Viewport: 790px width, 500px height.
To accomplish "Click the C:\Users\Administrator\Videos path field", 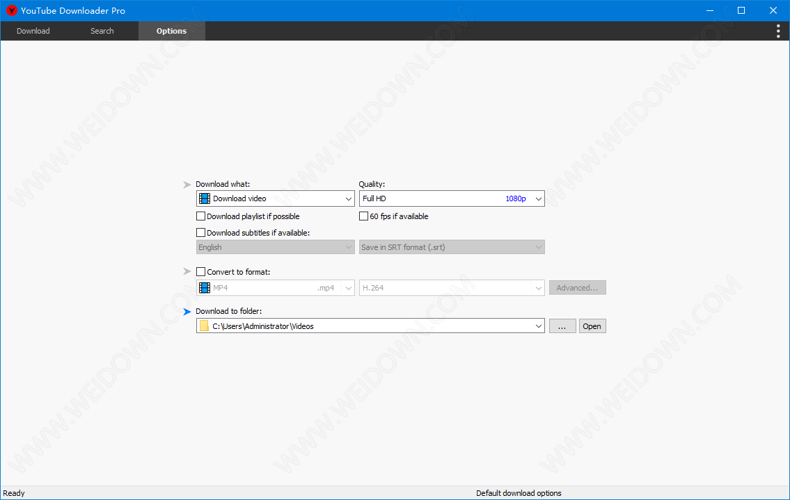I will tap(370, 326).
